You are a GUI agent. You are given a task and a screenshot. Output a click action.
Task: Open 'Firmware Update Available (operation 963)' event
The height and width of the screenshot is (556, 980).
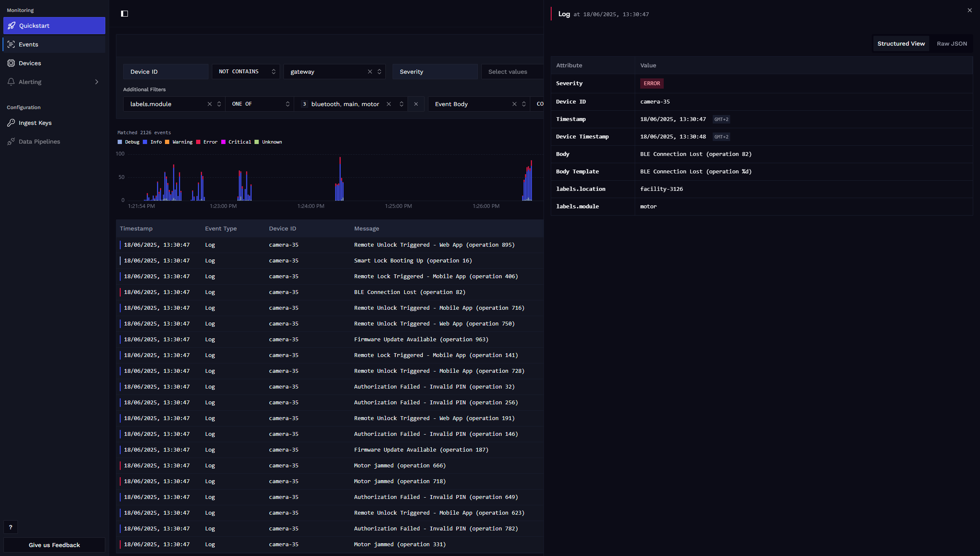(x=330, y=340)
